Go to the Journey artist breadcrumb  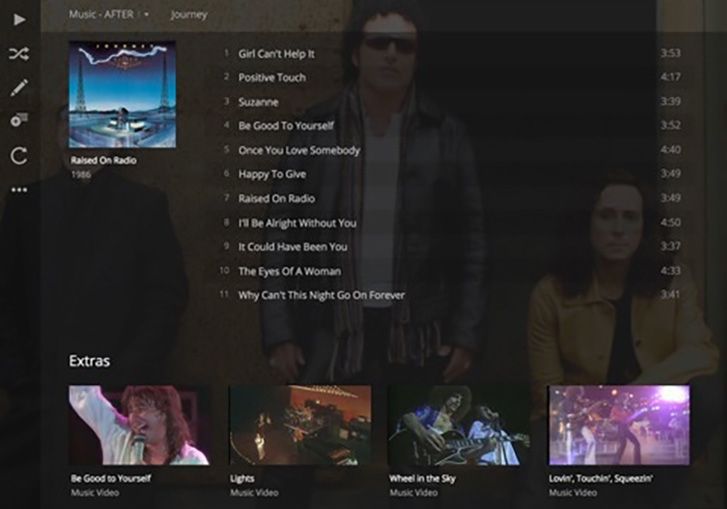coord(189,15)
